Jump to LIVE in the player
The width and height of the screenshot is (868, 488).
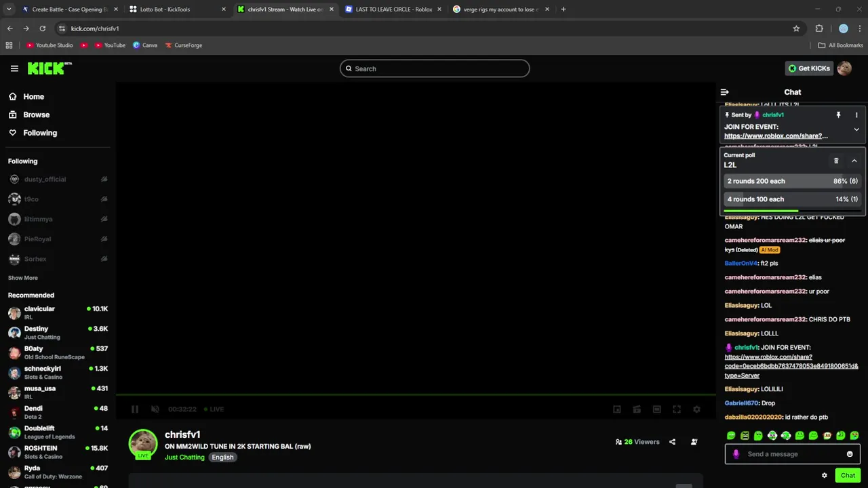[214, 409]
